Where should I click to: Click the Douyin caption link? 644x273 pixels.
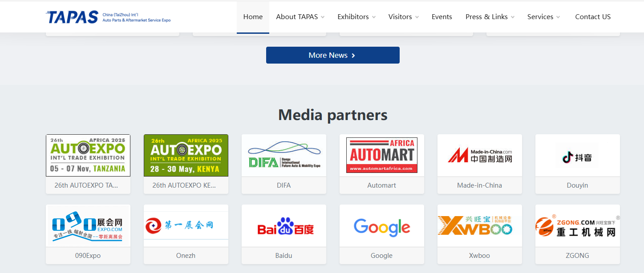tap(578, 185)
